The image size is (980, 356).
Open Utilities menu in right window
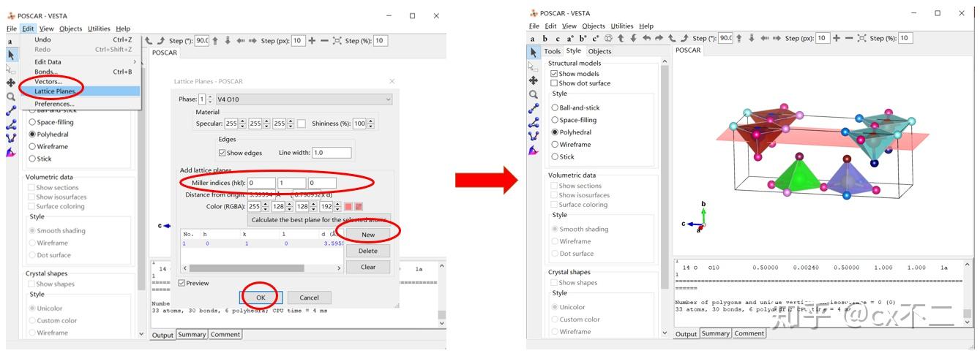(x=621, y=26)
